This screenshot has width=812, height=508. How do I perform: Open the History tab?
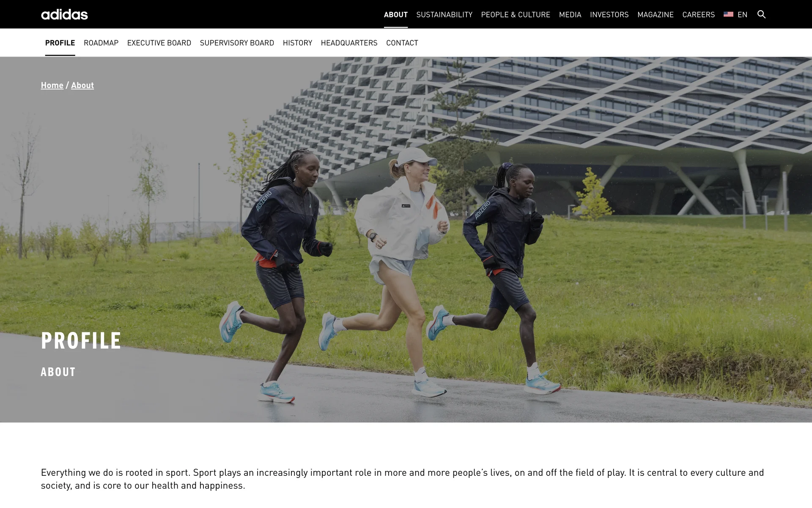coord(297,43)
